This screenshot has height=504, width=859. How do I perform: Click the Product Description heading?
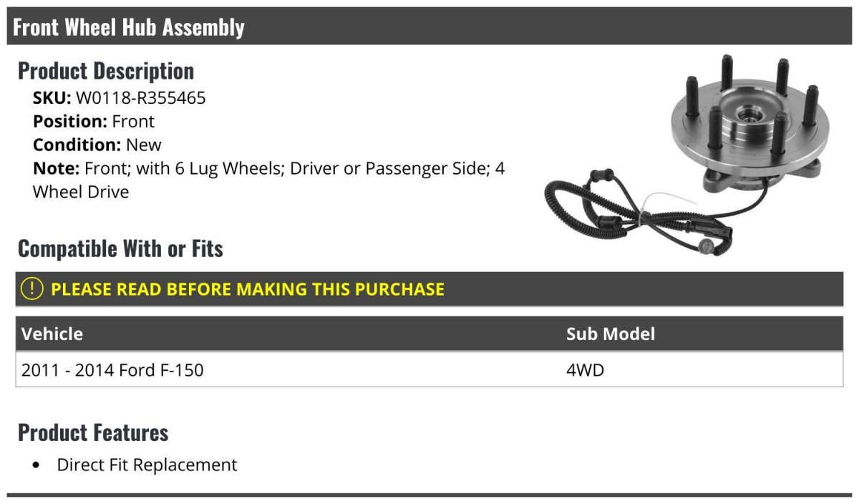point(106,71)
